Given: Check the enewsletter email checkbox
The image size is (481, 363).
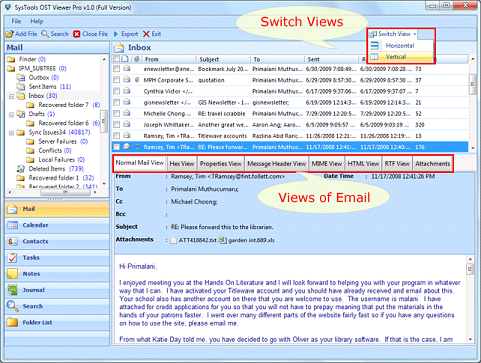Looking at the screenshot, I should point(116,69).
